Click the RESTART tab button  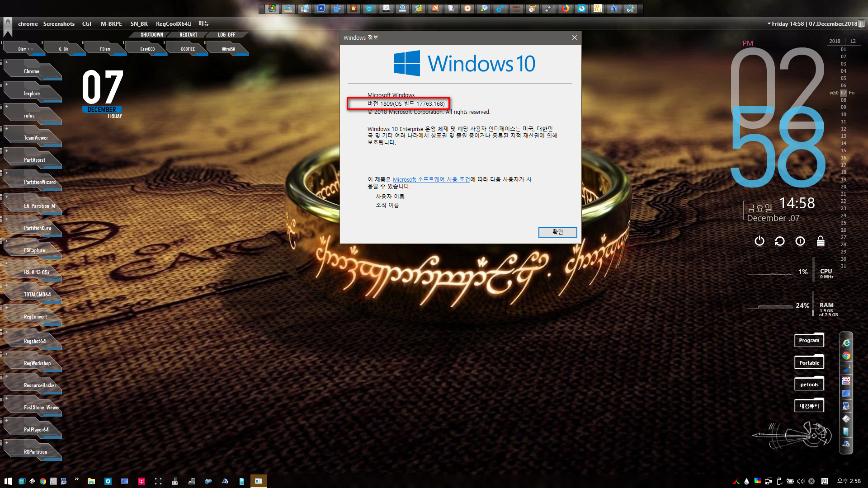[x=188, y=35]
